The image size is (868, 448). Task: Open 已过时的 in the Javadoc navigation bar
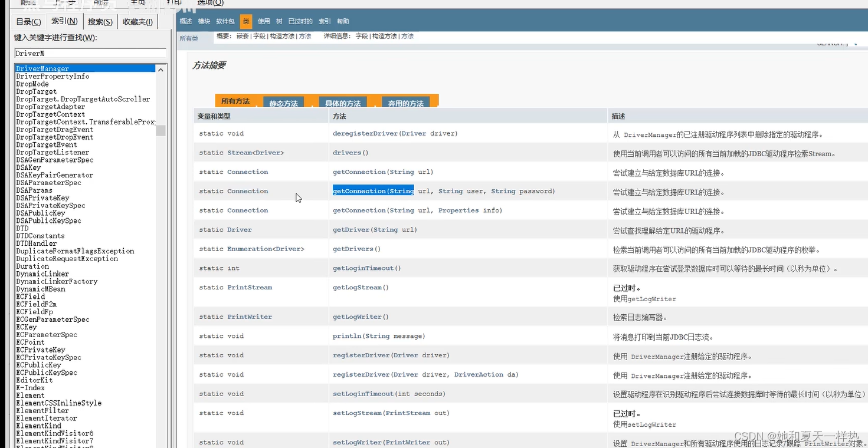point(300,21)
